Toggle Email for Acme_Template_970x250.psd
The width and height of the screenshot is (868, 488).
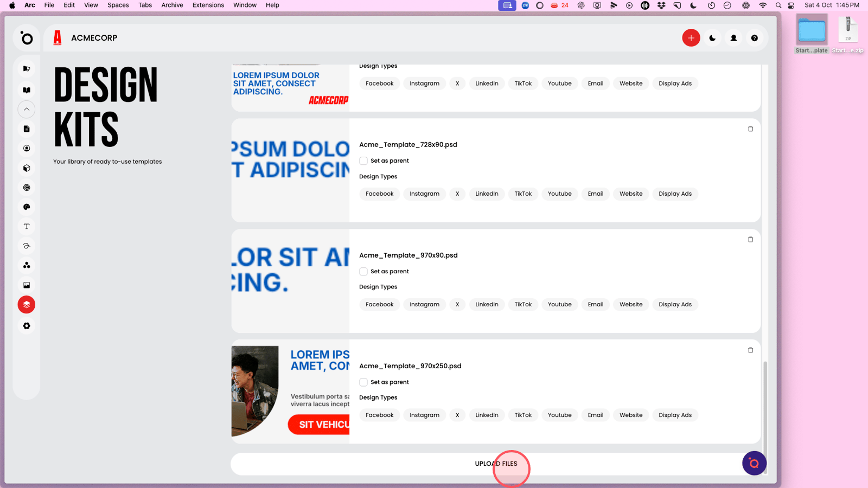pos(596,415)
